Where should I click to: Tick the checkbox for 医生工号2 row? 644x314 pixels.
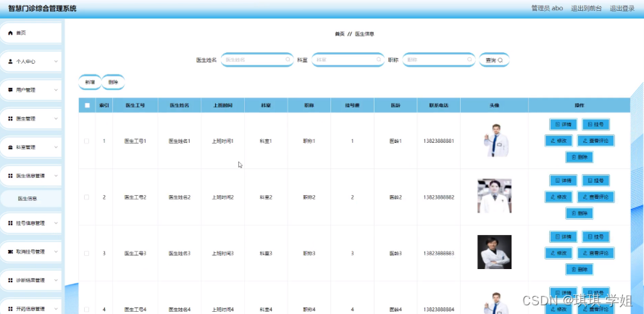point(87,197)
